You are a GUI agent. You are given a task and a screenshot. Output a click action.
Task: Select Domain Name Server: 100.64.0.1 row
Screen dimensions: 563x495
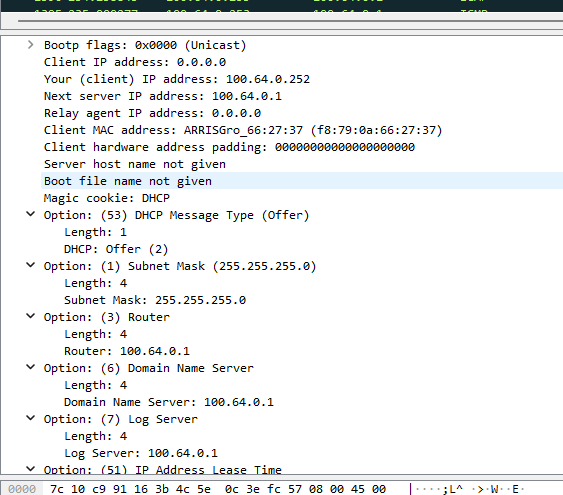tap(169, 402)
